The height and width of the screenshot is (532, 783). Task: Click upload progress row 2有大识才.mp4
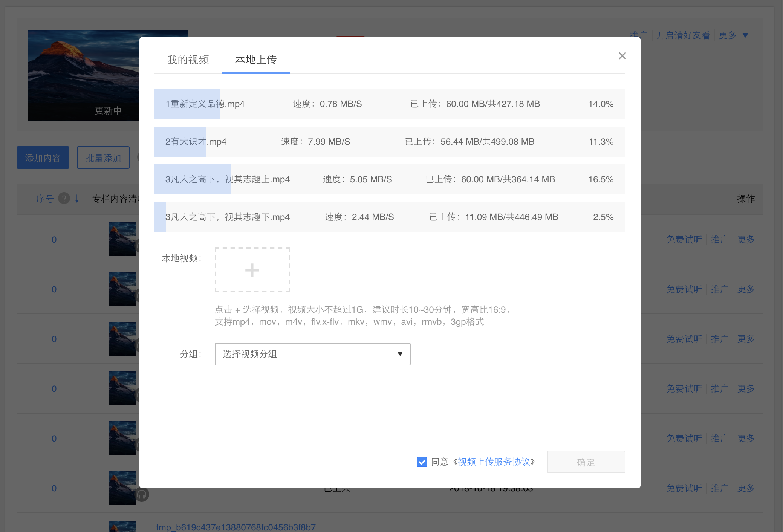pyautogui.click(x=390, y=142)
